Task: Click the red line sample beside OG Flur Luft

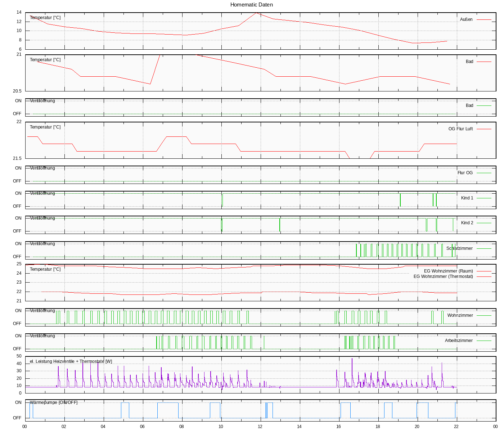Action: (x=484, y=129)
